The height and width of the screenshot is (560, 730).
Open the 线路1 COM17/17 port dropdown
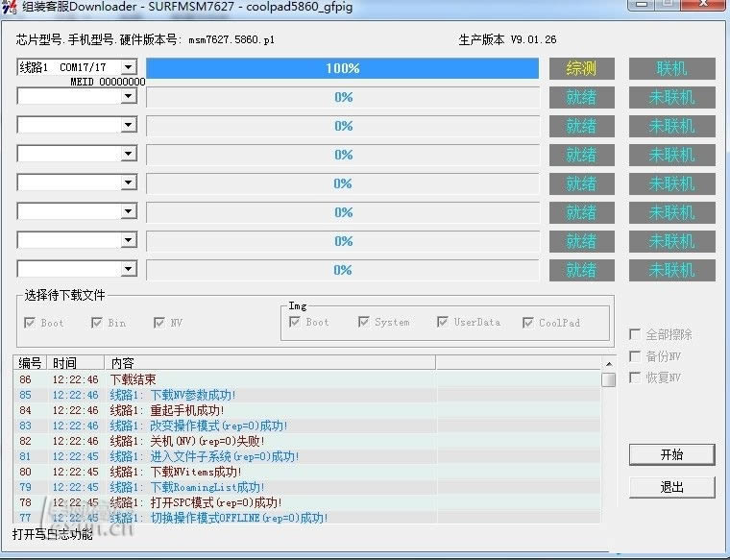(x=129, y=67)
